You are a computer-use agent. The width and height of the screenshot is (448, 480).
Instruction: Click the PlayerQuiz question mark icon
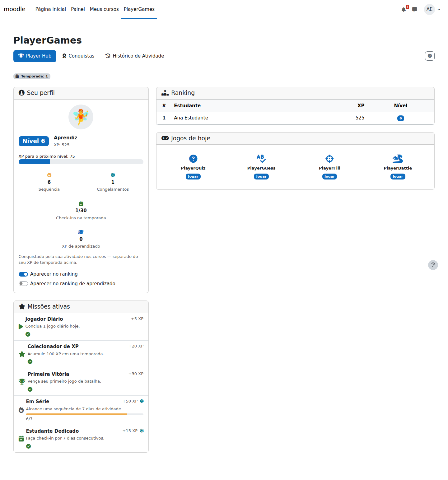193,159
